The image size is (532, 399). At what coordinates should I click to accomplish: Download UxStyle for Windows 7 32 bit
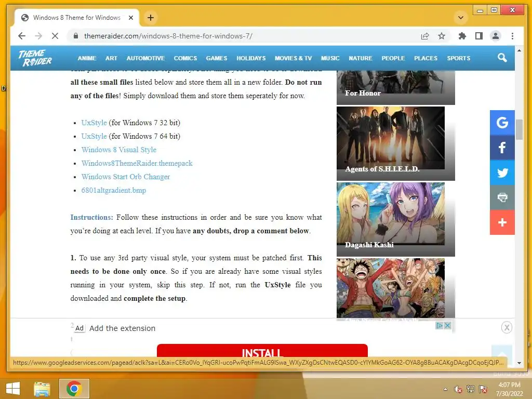pos(94,123)
